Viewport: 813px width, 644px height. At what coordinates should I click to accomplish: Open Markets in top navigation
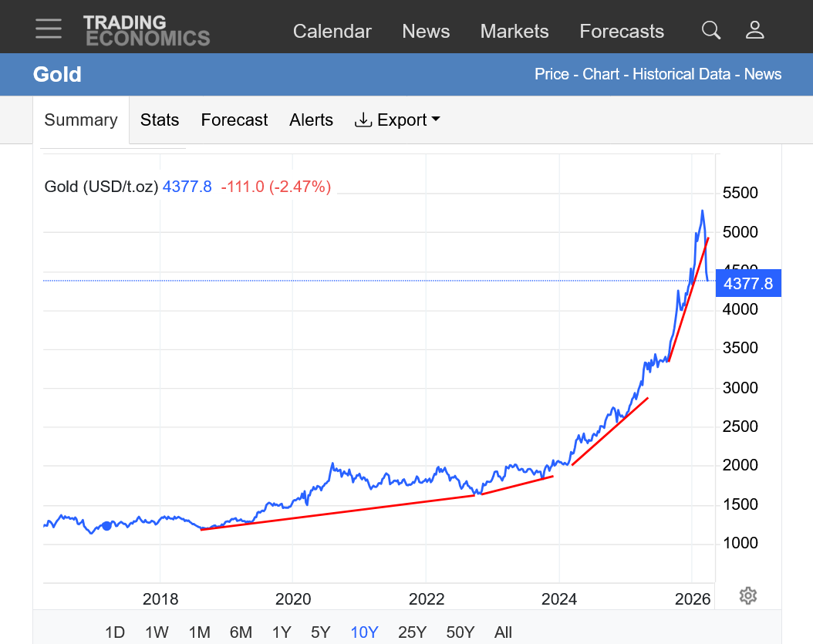514,31
